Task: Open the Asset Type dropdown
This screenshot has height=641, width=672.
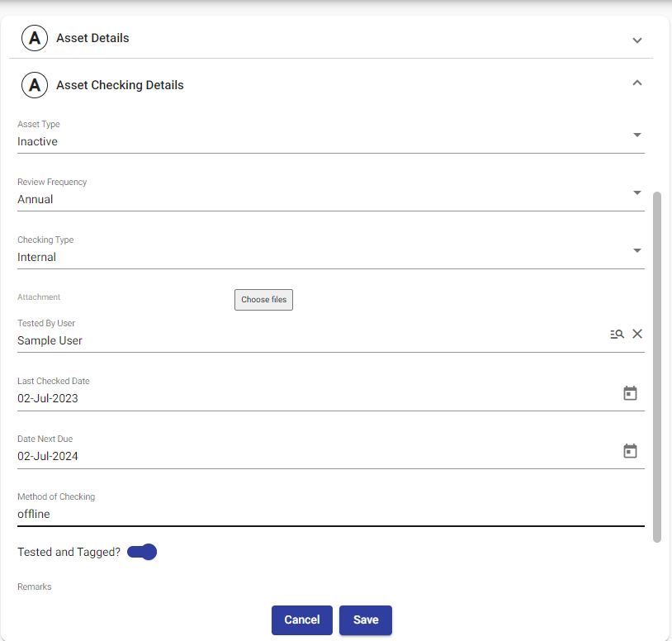Action: [637, 135]
